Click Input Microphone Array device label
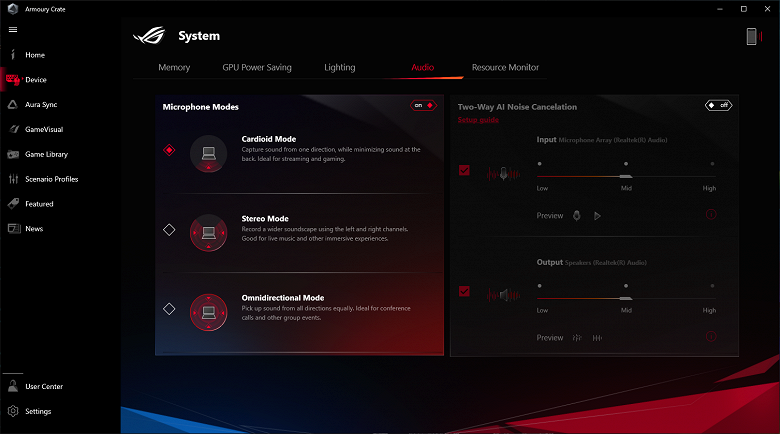 click(613, 140)
